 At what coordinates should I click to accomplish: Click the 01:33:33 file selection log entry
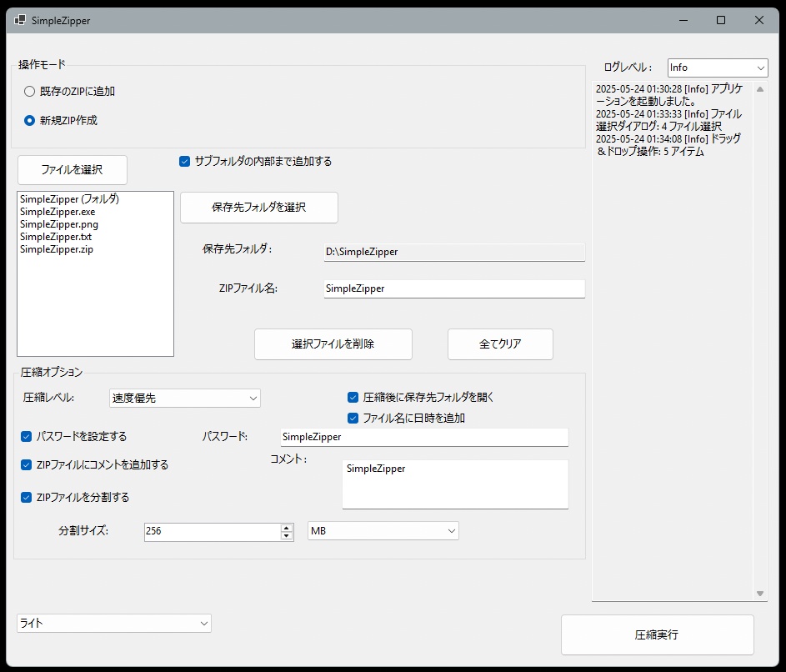668,120
